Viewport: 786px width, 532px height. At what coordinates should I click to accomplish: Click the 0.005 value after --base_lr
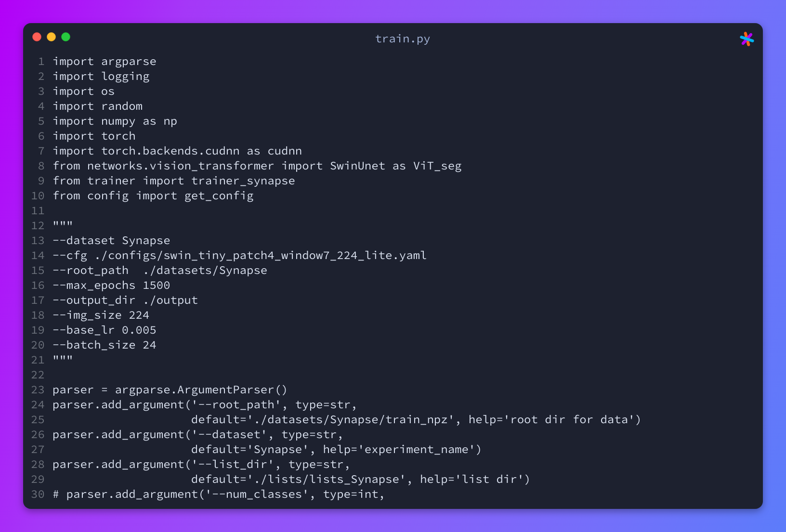[x=139, y=330]
